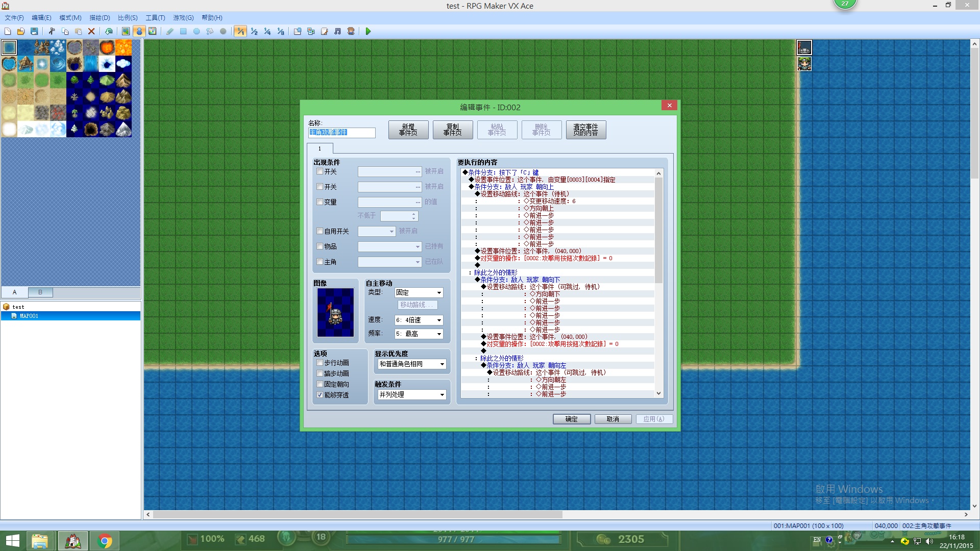The height and width of the screenshot is (551, 980).
Task: Open the 文件(F) menu
Action: click(x=14, y=18)
